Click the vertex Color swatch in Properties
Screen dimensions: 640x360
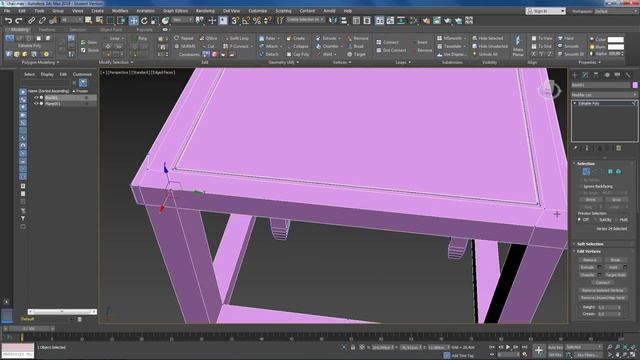616,40
